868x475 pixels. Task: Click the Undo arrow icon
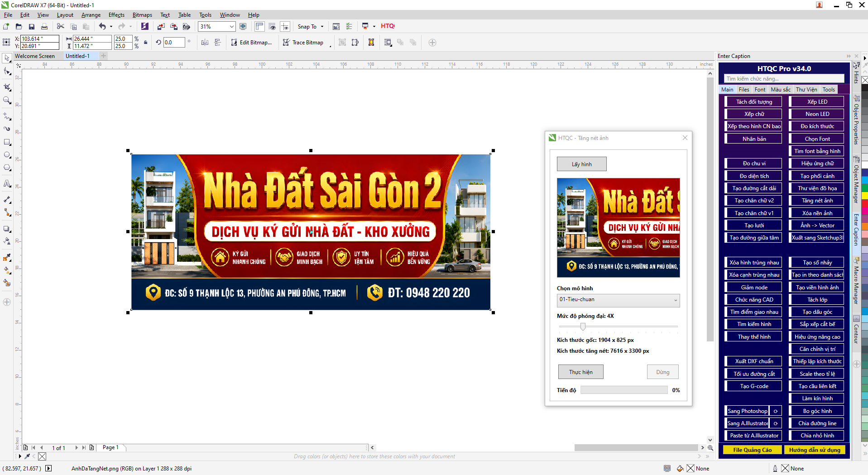click(102, 27)
